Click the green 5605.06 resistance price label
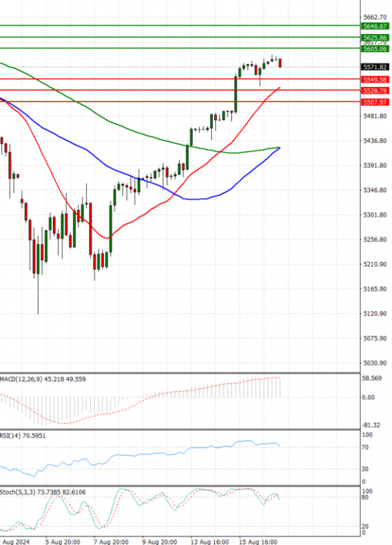 tap(374, 48)
